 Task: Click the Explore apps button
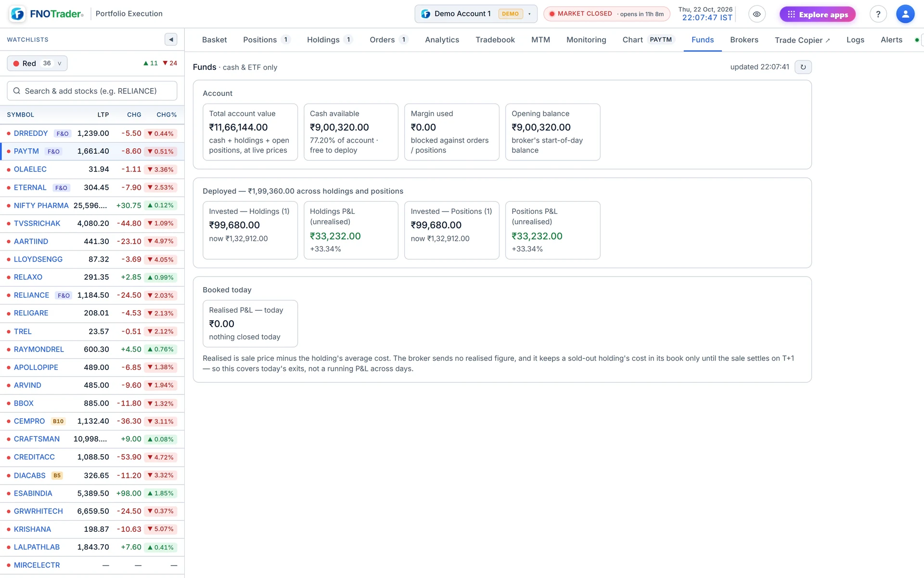(x=818, y=14)
